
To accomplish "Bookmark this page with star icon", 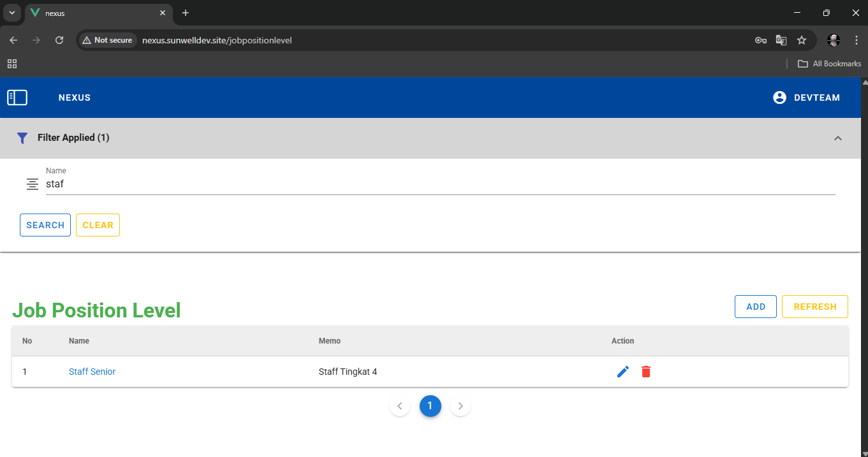I will tap(802, 40).
